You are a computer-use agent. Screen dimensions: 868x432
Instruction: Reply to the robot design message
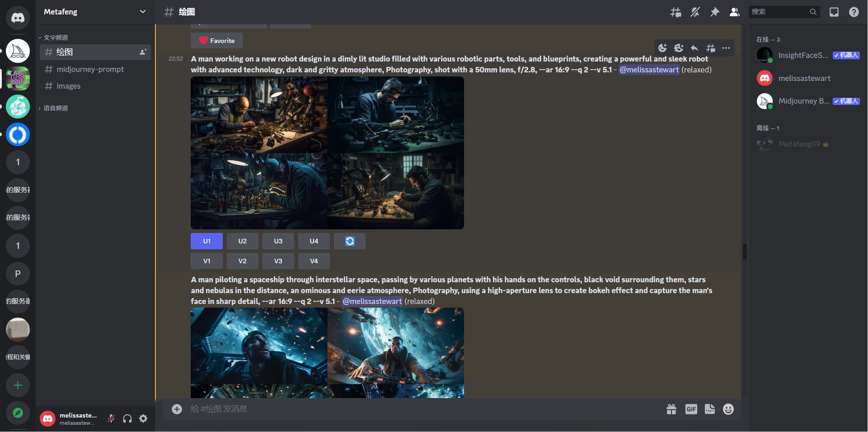(x=694, y=48)
